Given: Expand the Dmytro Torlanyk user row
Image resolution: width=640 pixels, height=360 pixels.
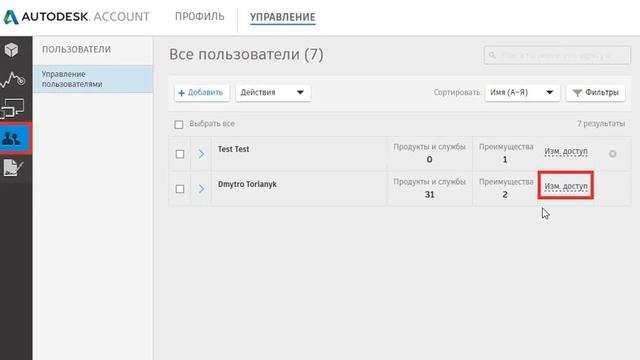Looking at the screenshot, I should pos(201,189).
